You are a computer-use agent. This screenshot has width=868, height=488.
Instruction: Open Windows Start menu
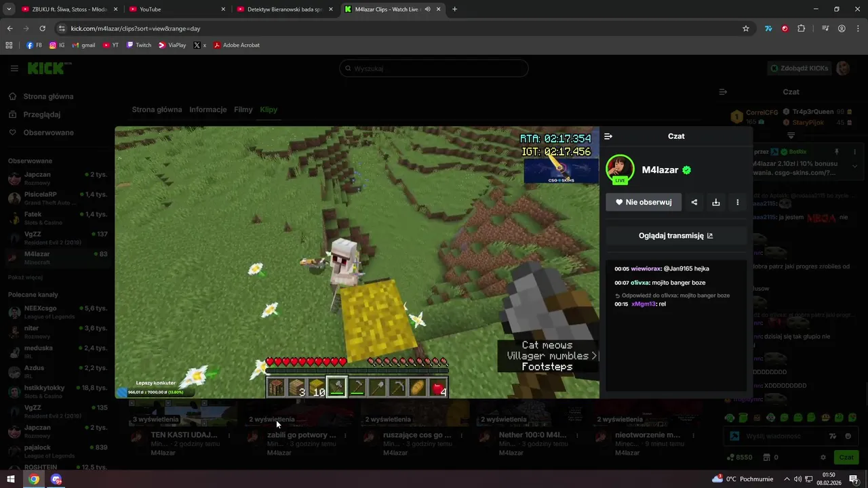11,479
